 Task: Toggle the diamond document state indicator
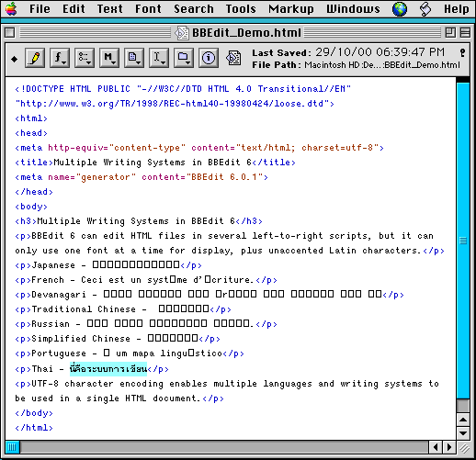14,59
